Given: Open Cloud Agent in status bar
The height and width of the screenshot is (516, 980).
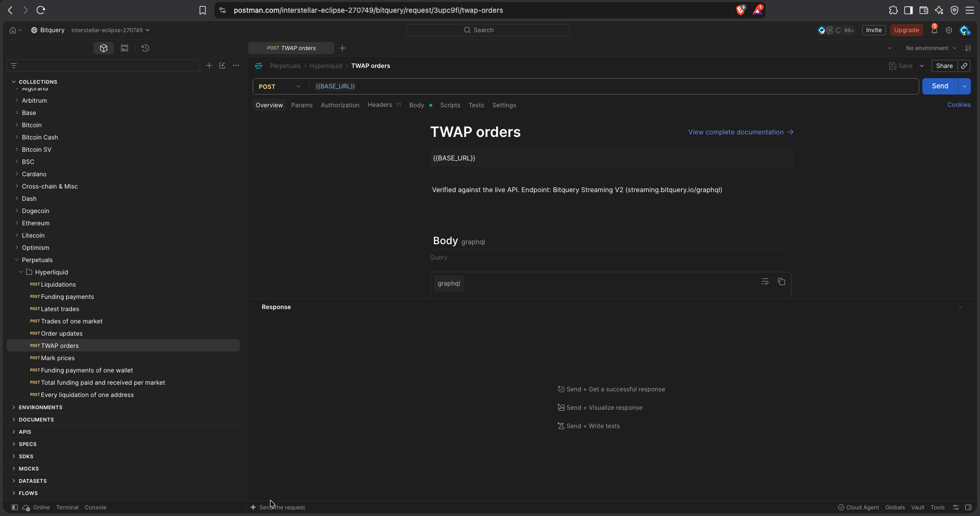Looking at the screenshot, I should [x=859, y=507].
